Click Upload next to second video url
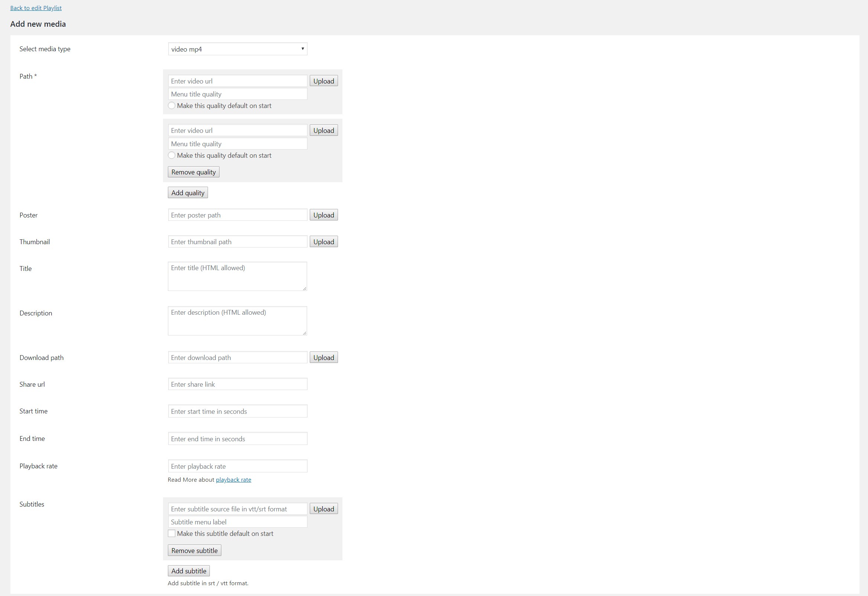This screenshot has width=868, height=596. tap(324, 130)
